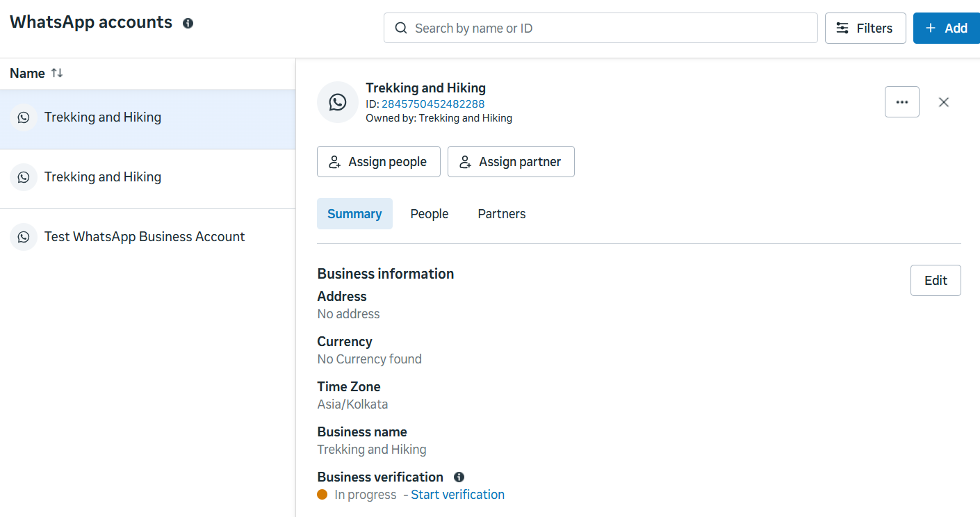Viewport: 980px width, 517px height.
Task: Switch to the Partners tab
Action: click(501, 214)
